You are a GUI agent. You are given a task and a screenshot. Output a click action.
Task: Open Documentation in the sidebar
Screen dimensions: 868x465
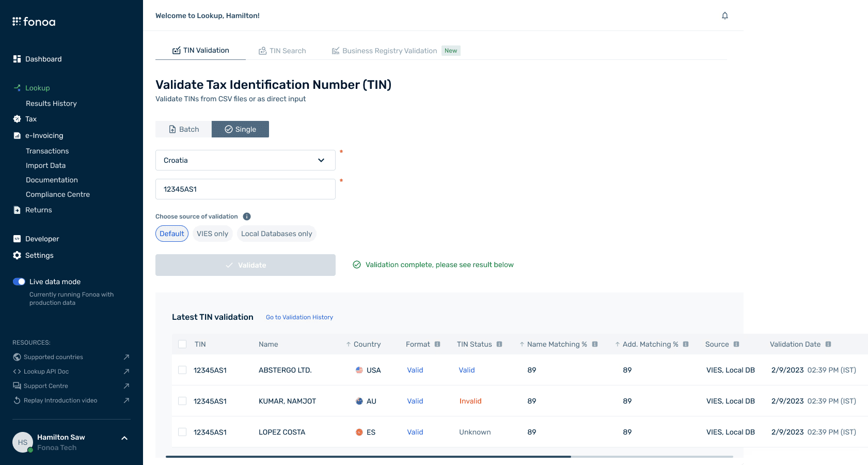[x=52, y=180]
